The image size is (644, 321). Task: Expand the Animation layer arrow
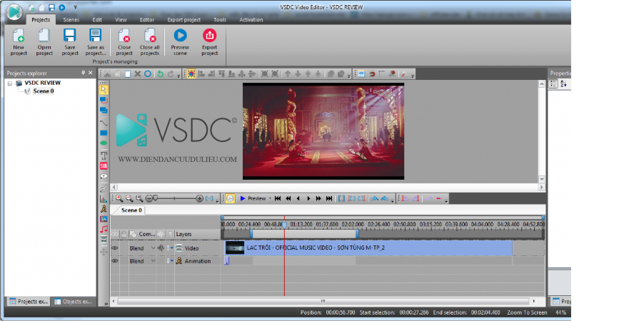(172, 261)
